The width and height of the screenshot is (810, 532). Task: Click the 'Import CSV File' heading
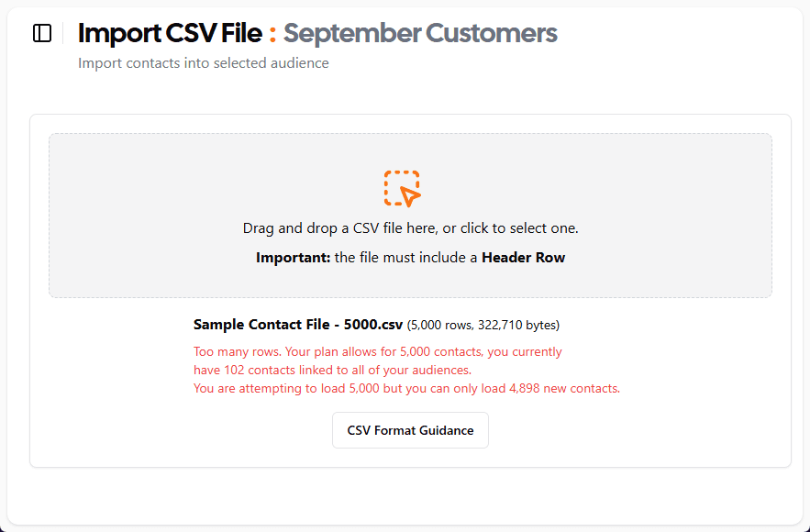(170, 34)
